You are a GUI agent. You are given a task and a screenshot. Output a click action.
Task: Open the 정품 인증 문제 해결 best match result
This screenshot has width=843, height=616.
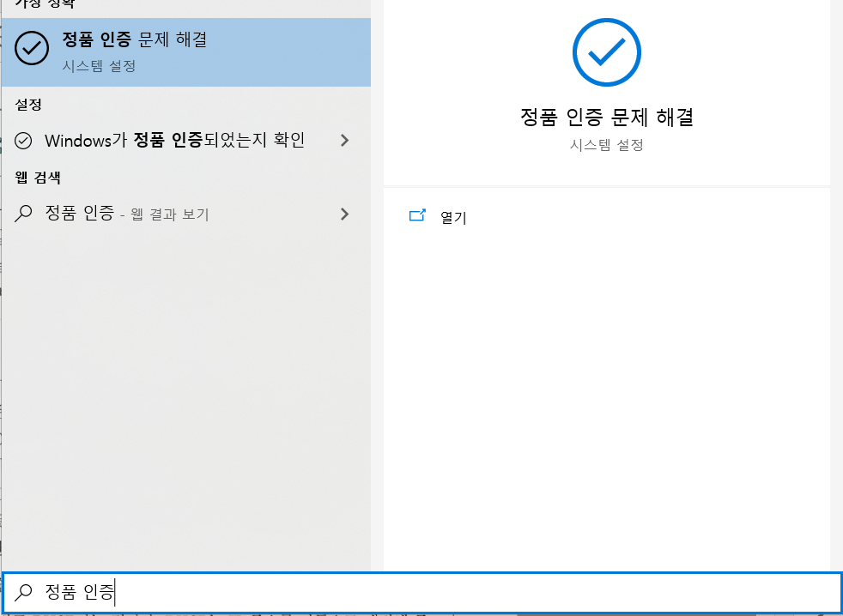pyautogui.click(x=186, y=52)
